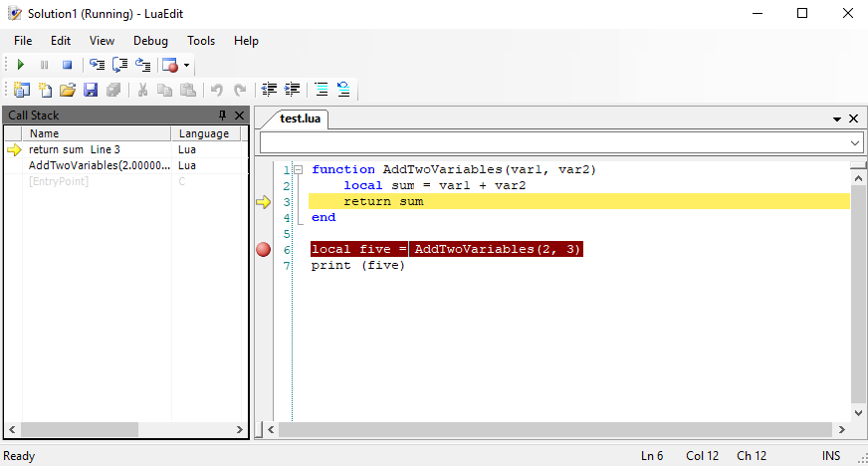Click the function declaration on line 1
This screenshot has width=868, height=466.
pos(453,170)
